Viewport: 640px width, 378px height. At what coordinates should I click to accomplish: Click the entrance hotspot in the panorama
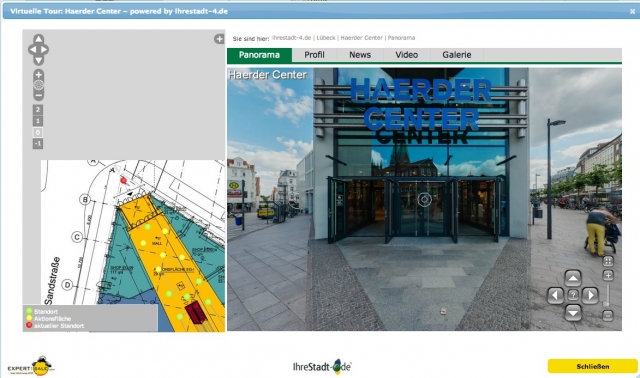pos(424,200)
